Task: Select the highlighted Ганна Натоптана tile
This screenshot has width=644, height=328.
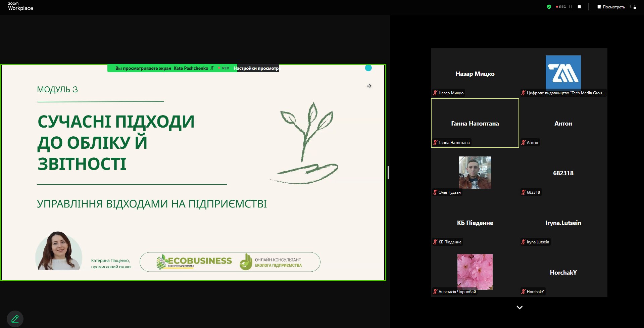Action: pos(475,123)
